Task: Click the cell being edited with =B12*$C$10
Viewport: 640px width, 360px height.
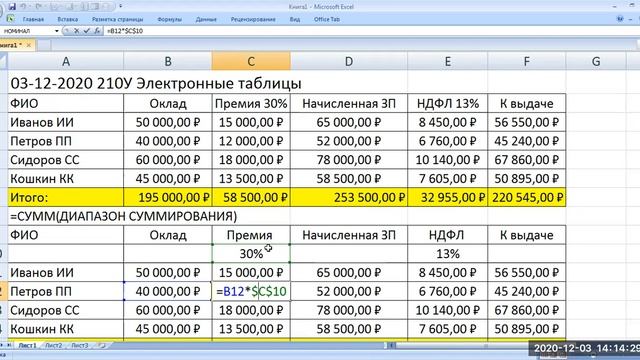Action: tap(251, 291)
